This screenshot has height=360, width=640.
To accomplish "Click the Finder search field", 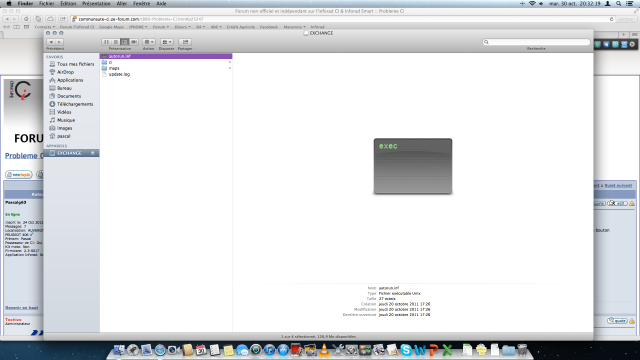I will pyautogui.click(x=536, y=42).
